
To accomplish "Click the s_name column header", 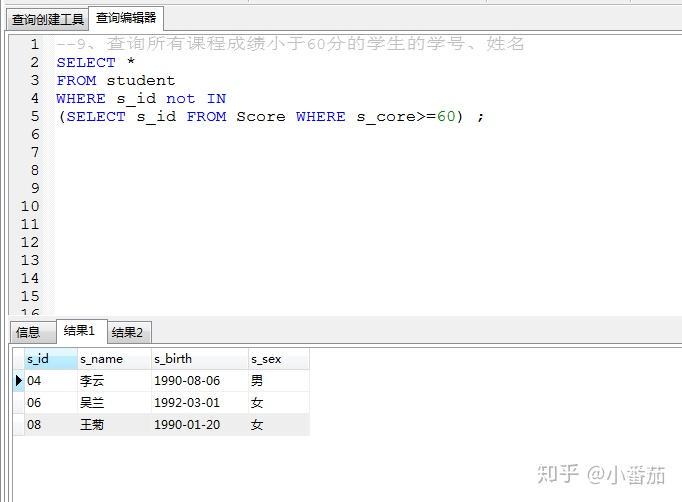I will (x=114, y=359).
